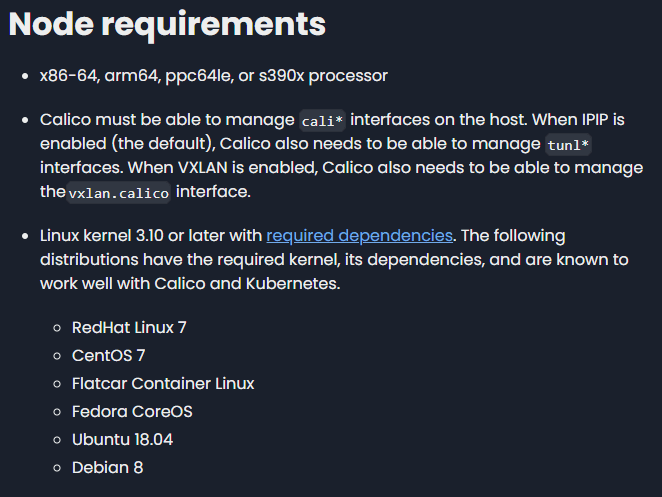The width and height of the screenshot is (662, 497).
Task: Click the Fedora CoreOS list item
Action: click(x=132, y=411)
